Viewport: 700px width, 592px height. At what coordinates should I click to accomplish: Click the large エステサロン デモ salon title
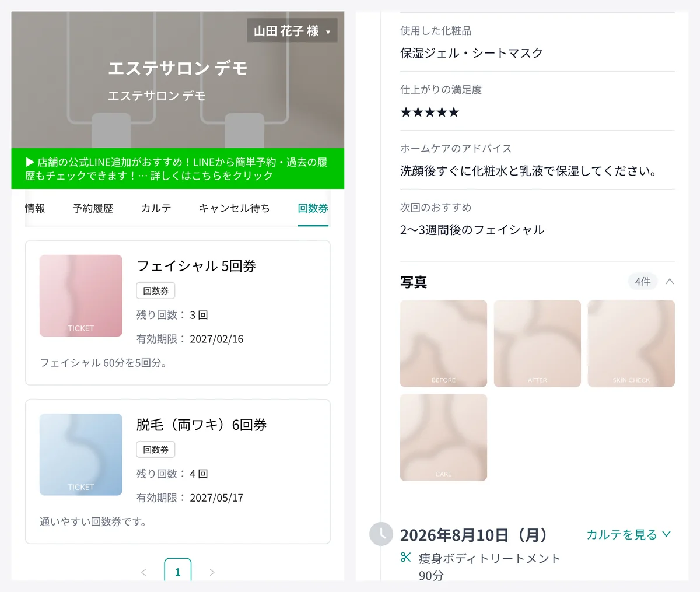178,68
